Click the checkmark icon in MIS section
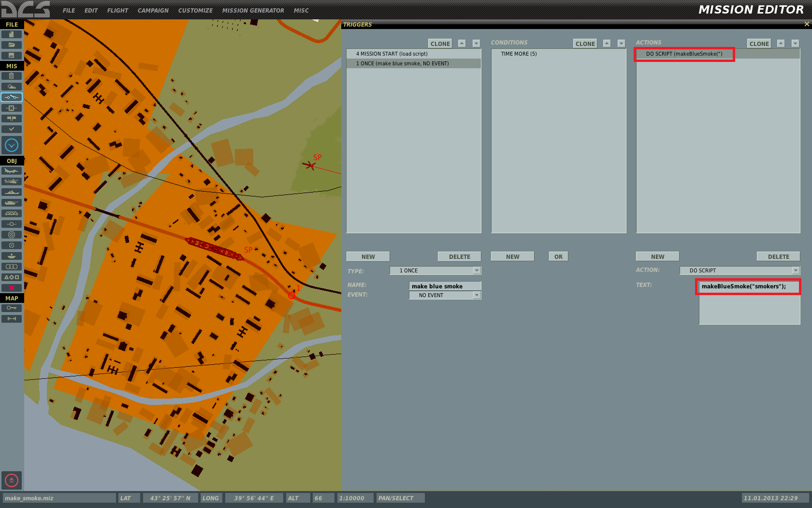 [x=12, y=129]
